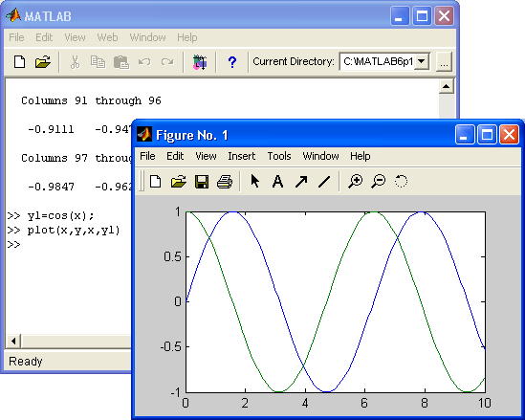Click the Undo icon in MATLAB toolbar
Viewport: 525px width, 420px height.
coord(144,62)
